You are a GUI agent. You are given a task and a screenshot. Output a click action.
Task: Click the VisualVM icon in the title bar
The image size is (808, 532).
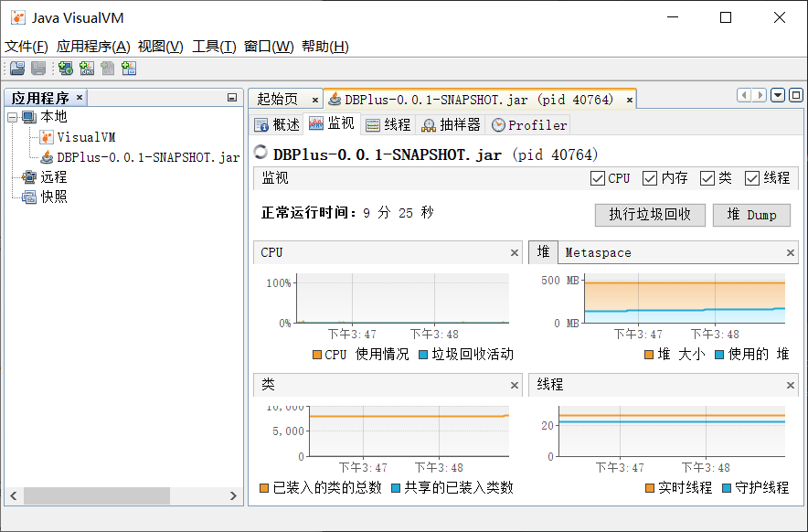click(x=18, y=17)
